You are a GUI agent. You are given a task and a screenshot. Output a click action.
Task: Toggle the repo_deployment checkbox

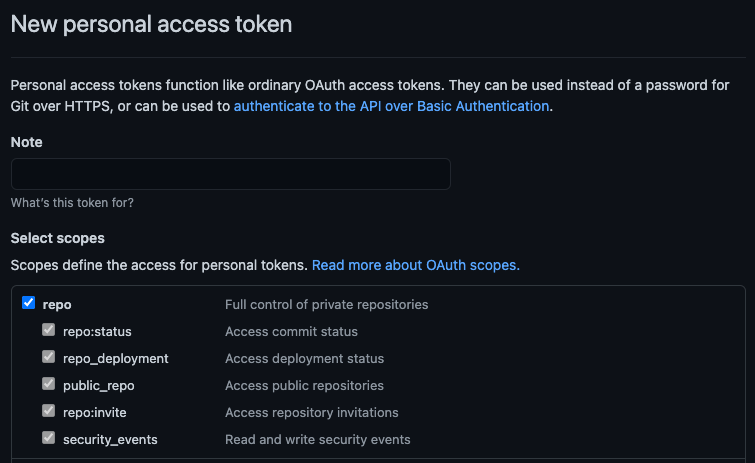(48, 357)
